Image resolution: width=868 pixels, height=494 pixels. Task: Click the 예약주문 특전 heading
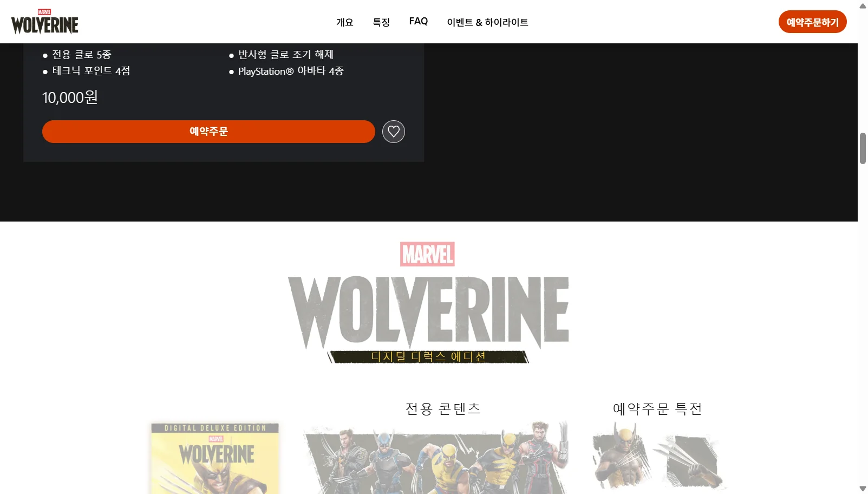(x=657, y=408)
